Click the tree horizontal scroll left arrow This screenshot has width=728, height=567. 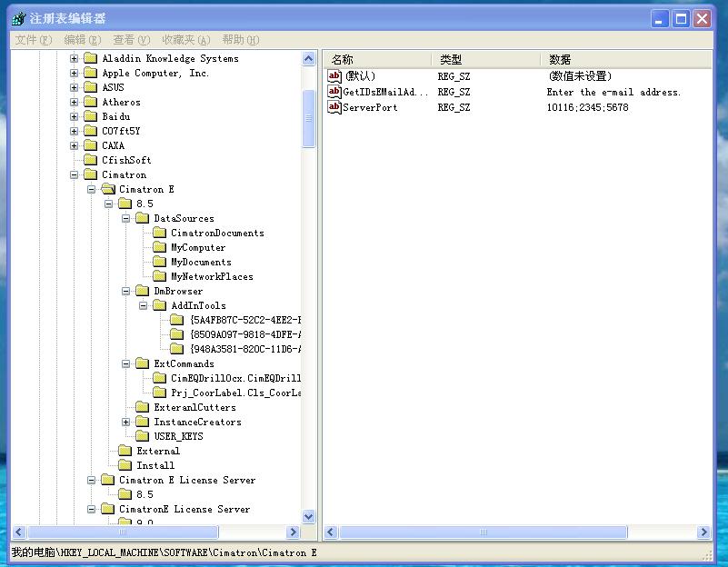(19, 532)
